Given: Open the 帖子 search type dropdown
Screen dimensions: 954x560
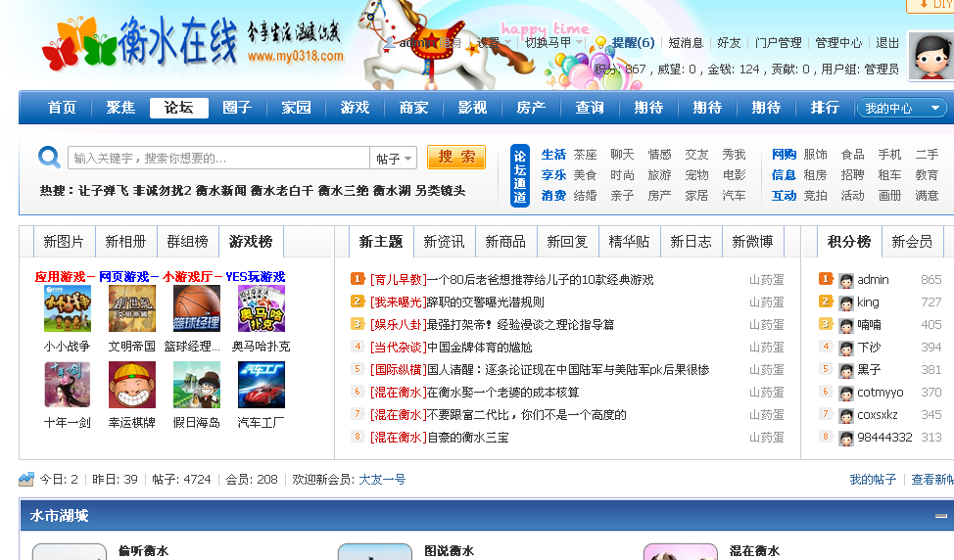Looking at the screenshot, I should pos(394,158).
